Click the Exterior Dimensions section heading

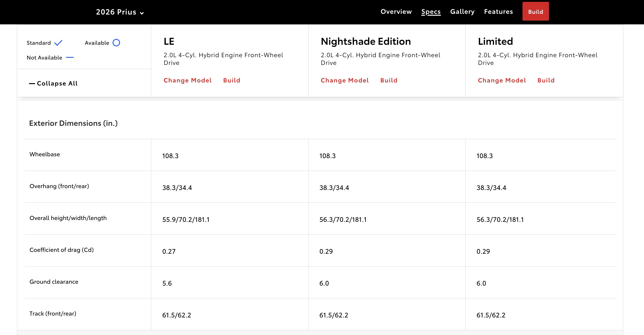click(x=73, y=123)
